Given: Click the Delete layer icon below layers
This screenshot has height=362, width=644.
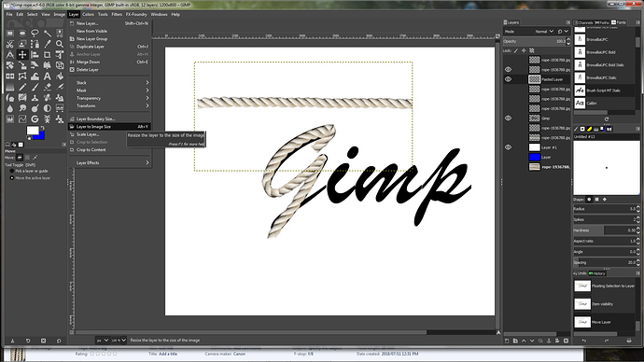Looking at the screenshot, I should [x=566, y=341].
